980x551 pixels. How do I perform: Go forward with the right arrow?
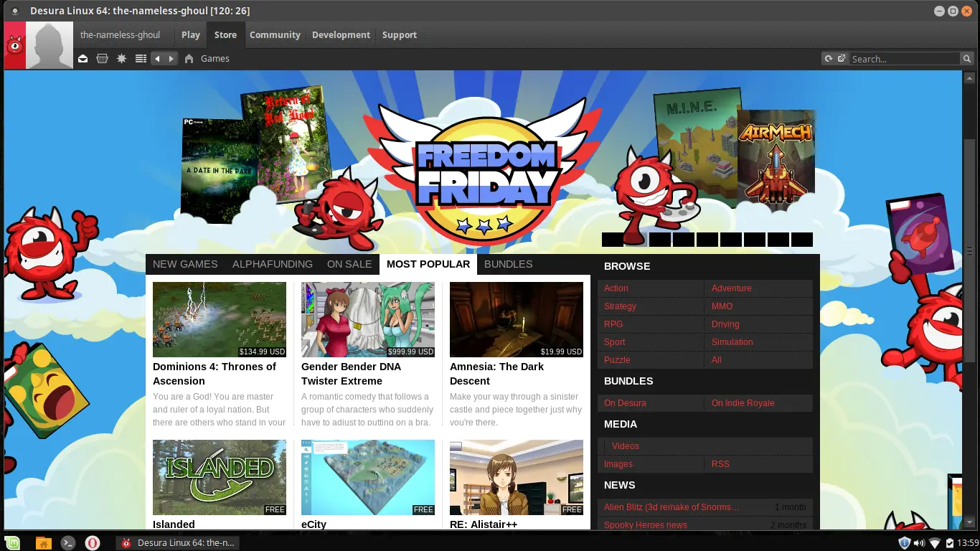pos(171,59)
